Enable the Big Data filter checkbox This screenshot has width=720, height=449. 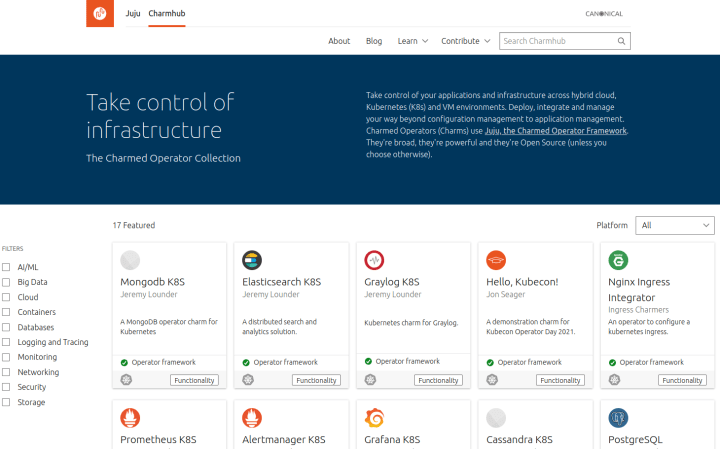(6, 282)
